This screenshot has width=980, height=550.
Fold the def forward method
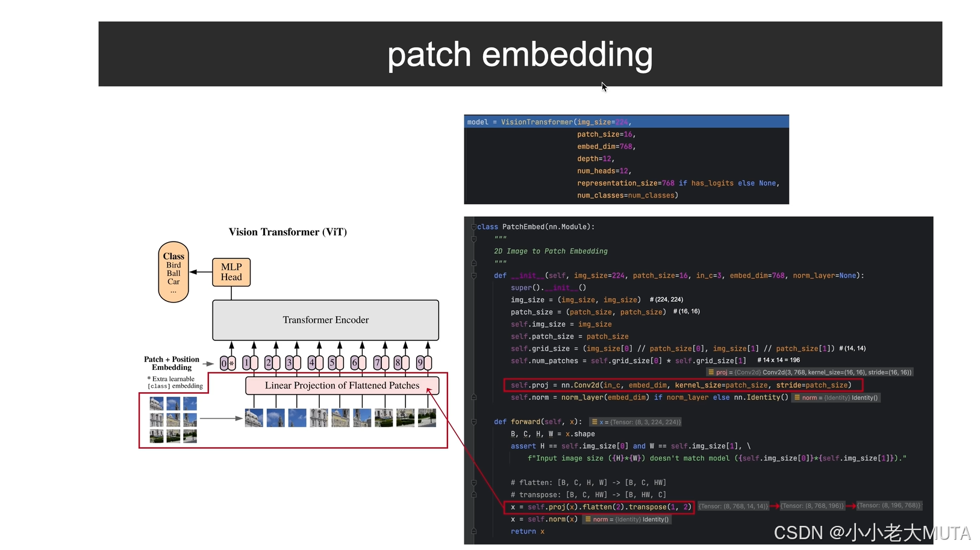pos(473,422)
